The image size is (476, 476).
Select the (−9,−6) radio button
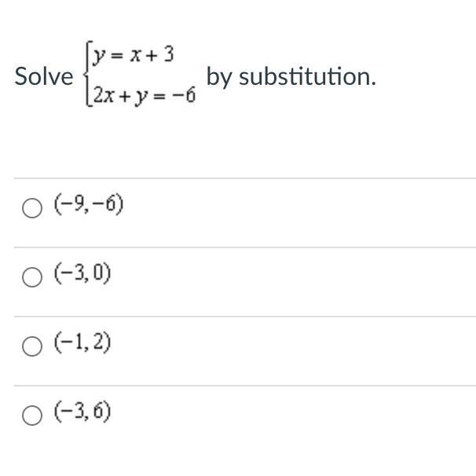tap(32, 208)
